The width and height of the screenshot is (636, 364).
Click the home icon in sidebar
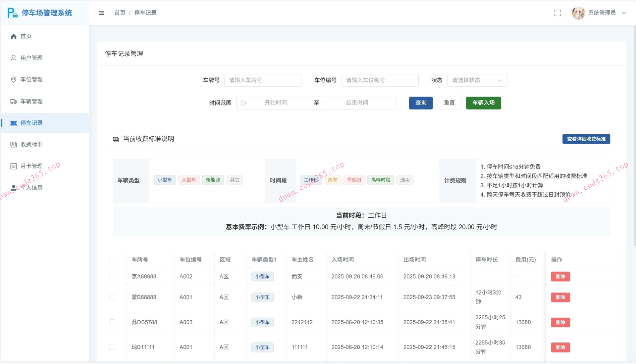pos(14,36)
